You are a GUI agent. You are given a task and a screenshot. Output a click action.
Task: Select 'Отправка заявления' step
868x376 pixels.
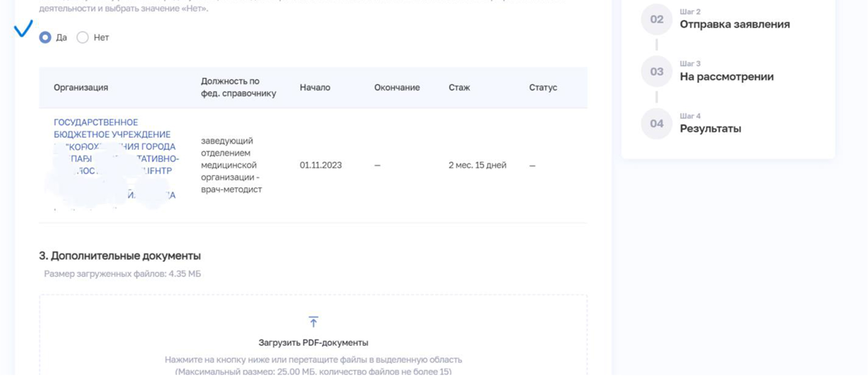tap(734, 24)
